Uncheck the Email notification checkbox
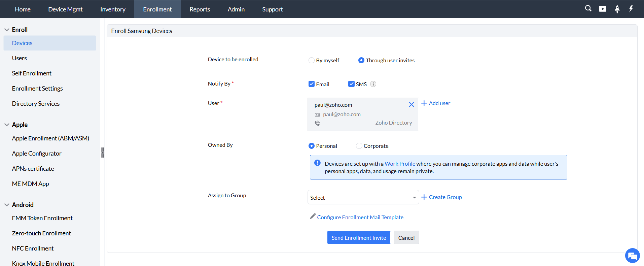This screenshot has width=644, height=266. (312, 84)
